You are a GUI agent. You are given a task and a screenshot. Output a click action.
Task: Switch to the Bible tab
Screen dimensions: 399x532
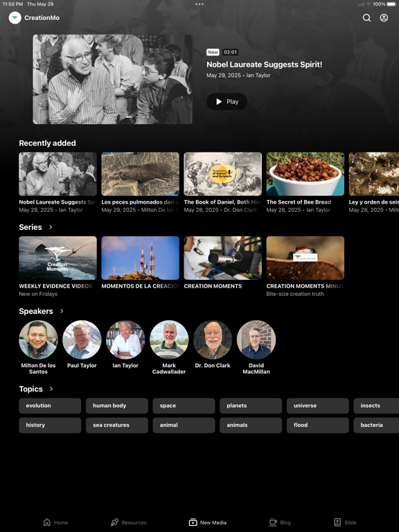tap(345, 522)
